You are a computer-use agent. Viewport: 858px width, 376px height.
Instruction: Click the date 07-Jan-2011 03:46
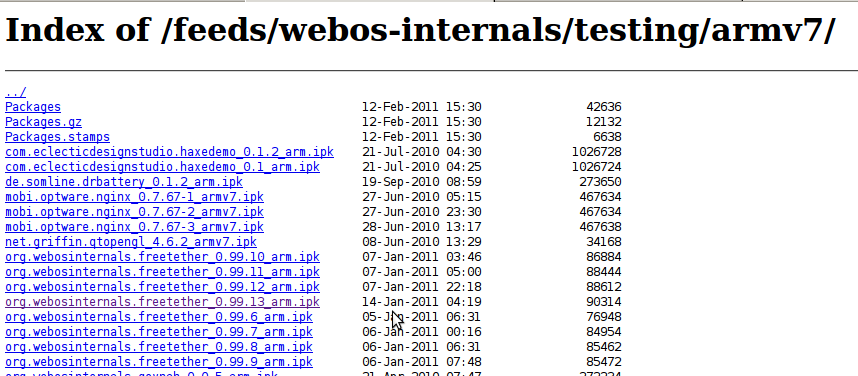coord(421,257)
